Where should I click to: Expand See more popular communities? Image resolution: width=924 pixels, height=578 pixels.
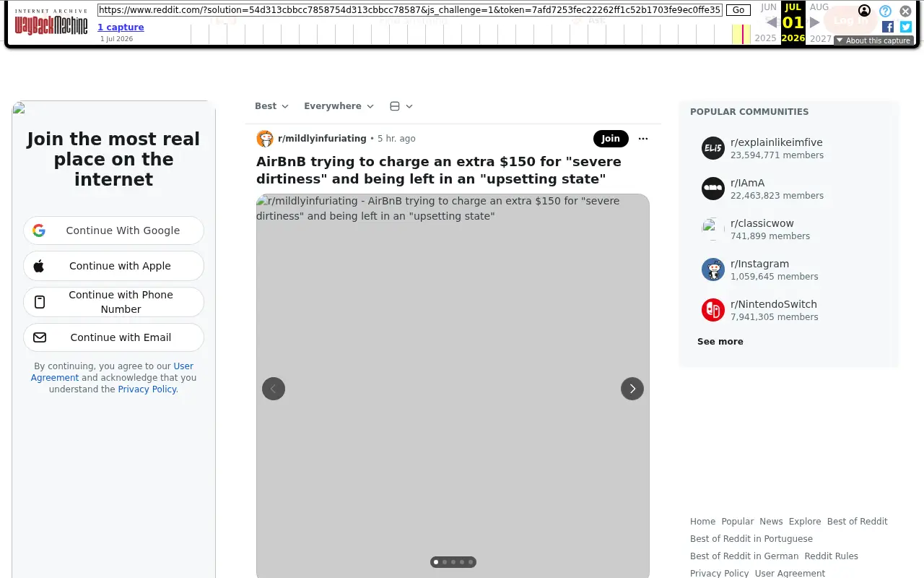720,342
